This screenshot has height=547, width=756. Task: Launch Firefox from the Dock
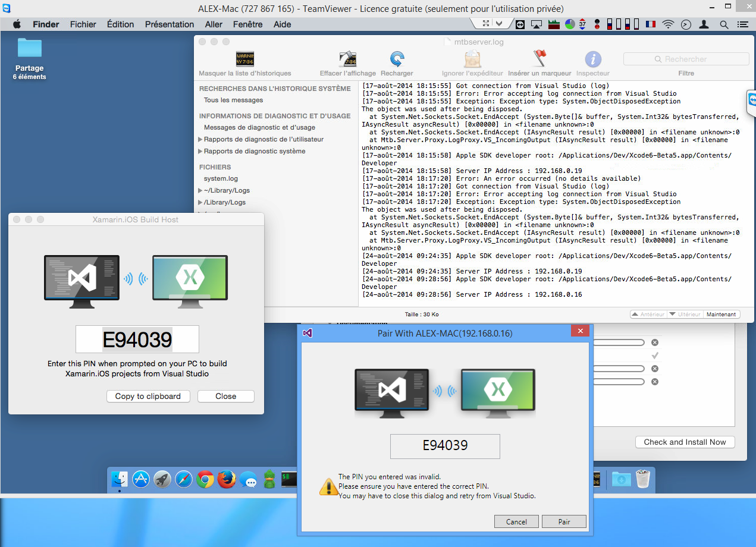click(x=227, y=479)
